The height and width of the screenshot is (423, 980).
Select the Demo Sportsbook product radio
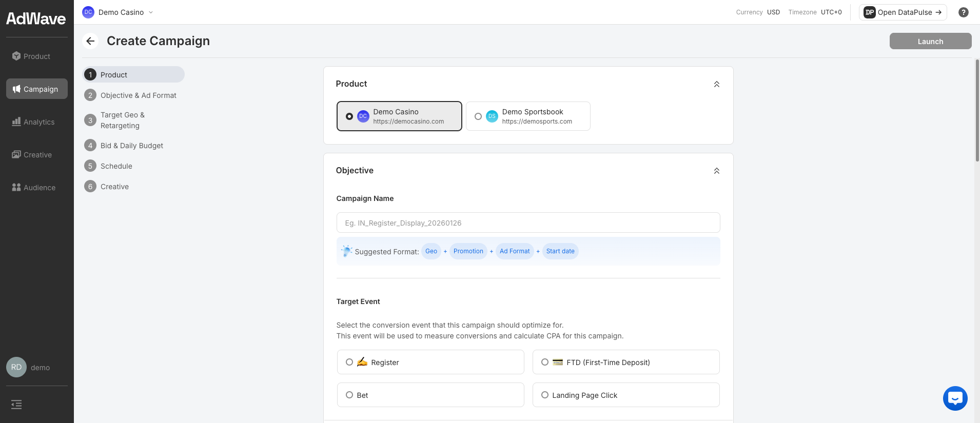[x=478, y=116]
